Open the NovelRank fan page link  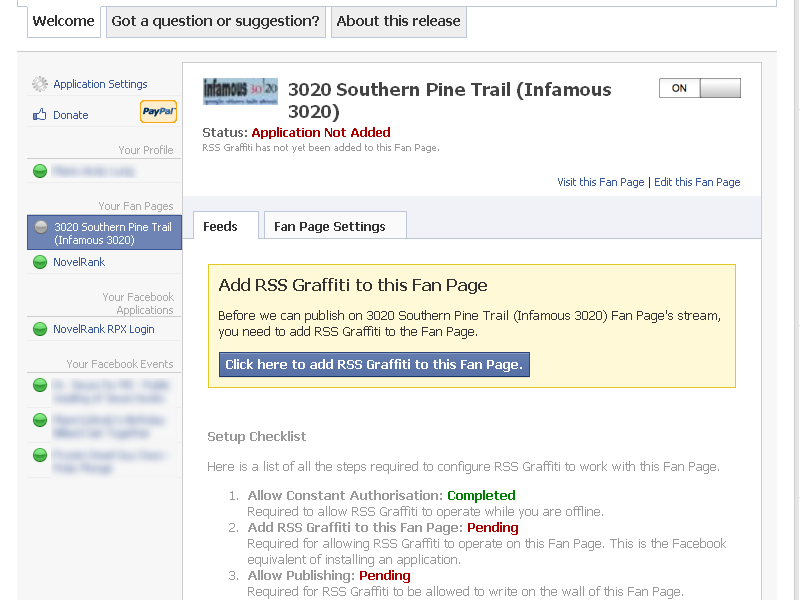[x=79, y=262]
